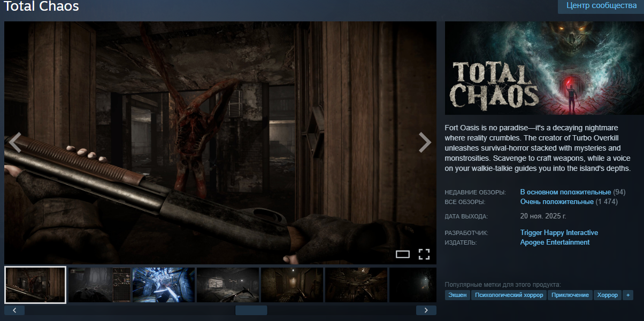Select the blue icy cave thumbnail
This screenshot has height=321, width=644.
click(x=164, y=285)
